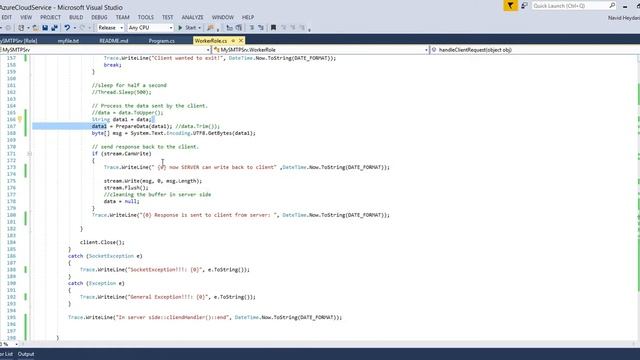The height and width of the screenshot is (360, 640).
Task: Click the Save All icon
Action: [54, 28]
